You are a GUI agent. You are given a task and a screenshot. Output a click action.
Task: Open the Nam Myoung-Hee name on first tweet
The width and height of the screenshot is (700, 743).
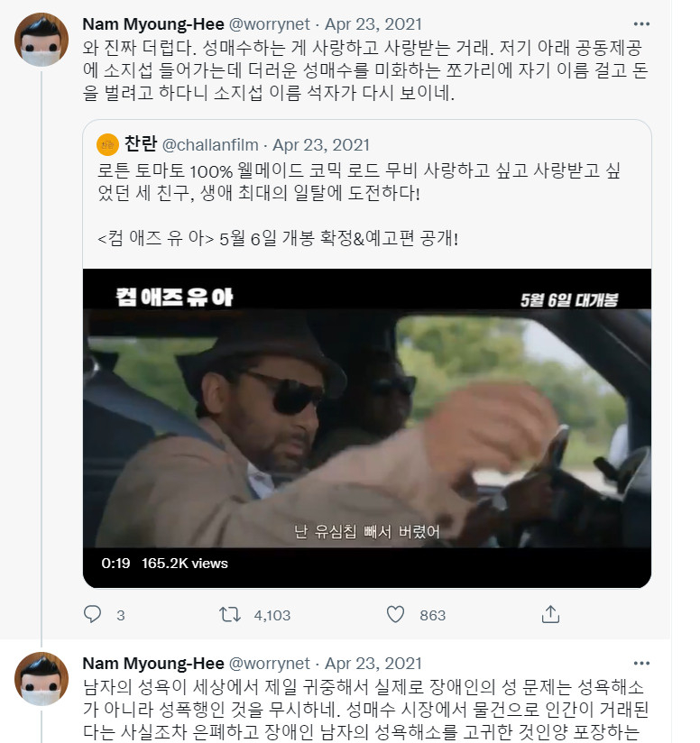152,24
